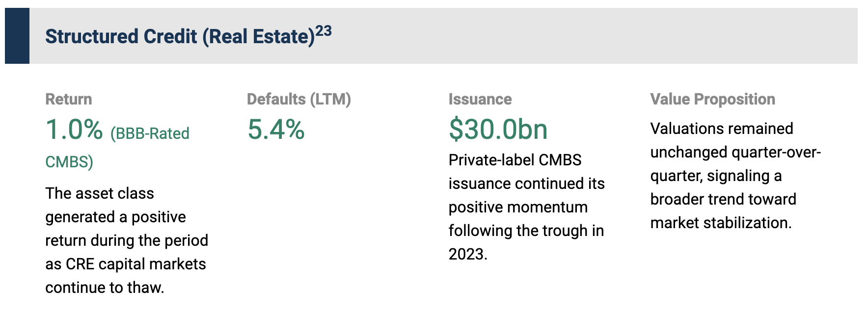Click the $30.0bn issuance figure
This screenshot has height=313, width=868.
point(498,130)
